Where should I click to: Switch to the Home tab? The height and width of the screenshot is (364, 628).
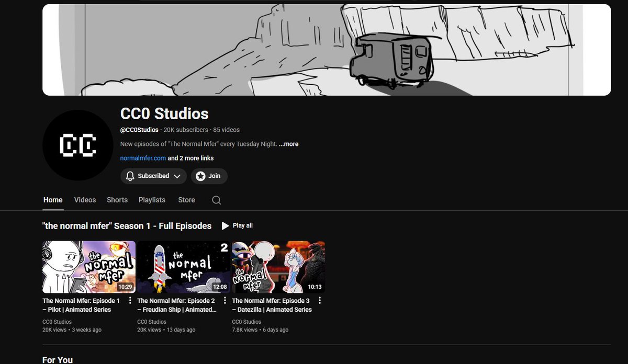[53, 200]
